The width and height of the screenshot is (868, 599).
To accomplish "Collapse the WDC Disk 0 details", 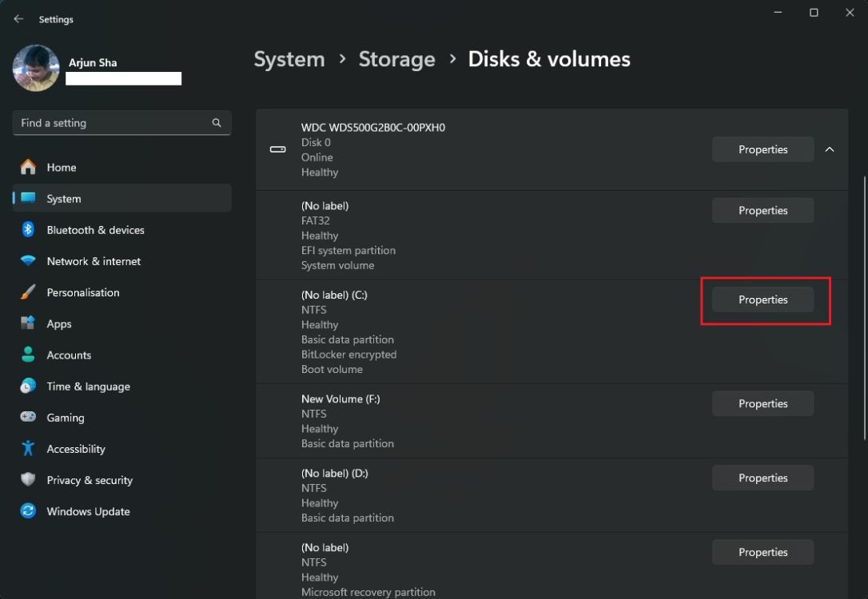I will click(x=830, y=149).
